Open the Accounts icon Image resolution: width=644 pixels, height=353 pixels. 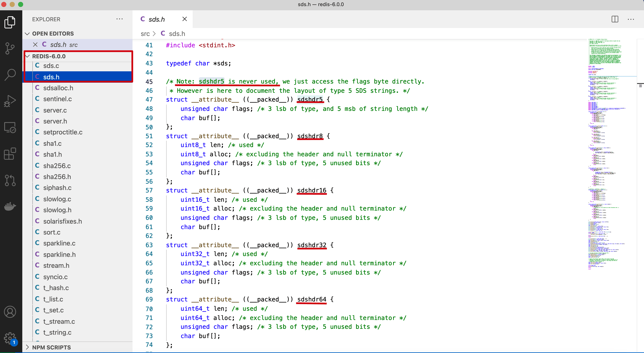[x=10, y=312]
